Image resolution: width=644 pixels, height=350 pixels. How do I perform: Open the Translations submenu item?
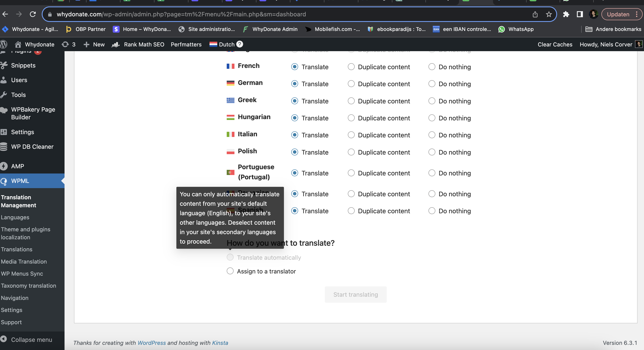pos(17,249)
